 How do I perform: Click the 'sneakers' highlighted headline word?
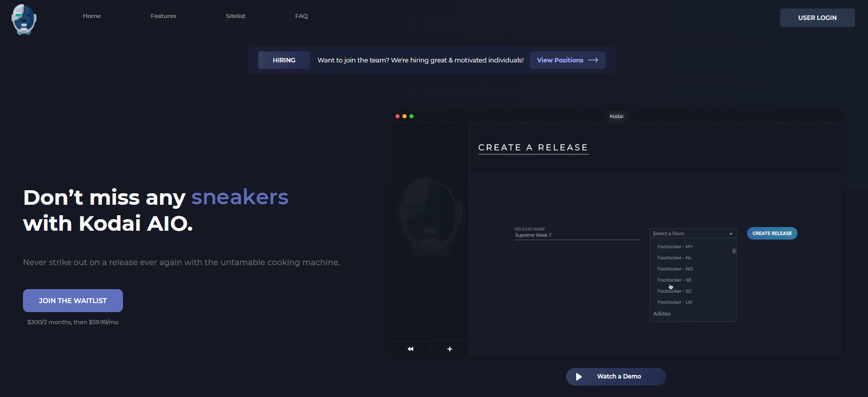tap(240, 197)
